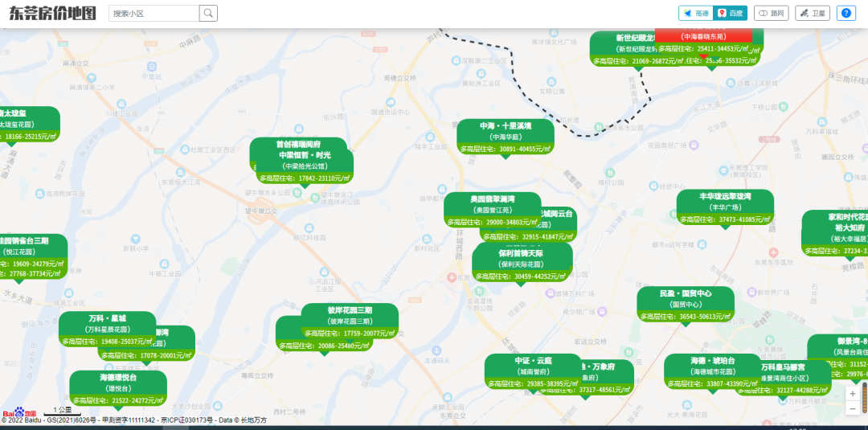The height and width of the screenshot is (430, 868).
Task: Click the 首创禧瑞阅府 marker title
Action: (298, 144)
